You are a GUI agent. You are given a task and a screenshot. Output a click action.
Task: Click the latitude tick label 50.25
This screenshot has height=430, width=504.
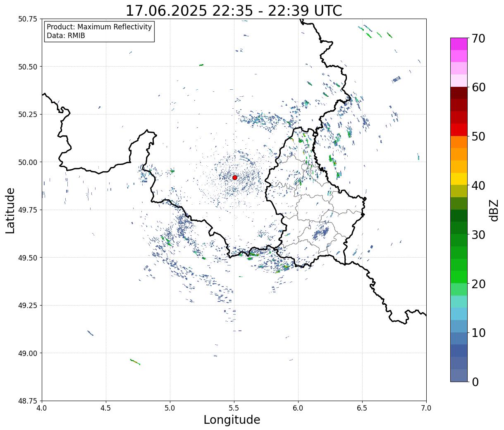point(28,115)
